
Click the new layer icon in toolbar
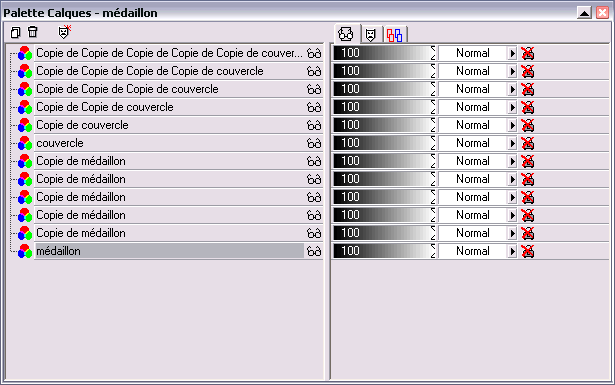15,32
